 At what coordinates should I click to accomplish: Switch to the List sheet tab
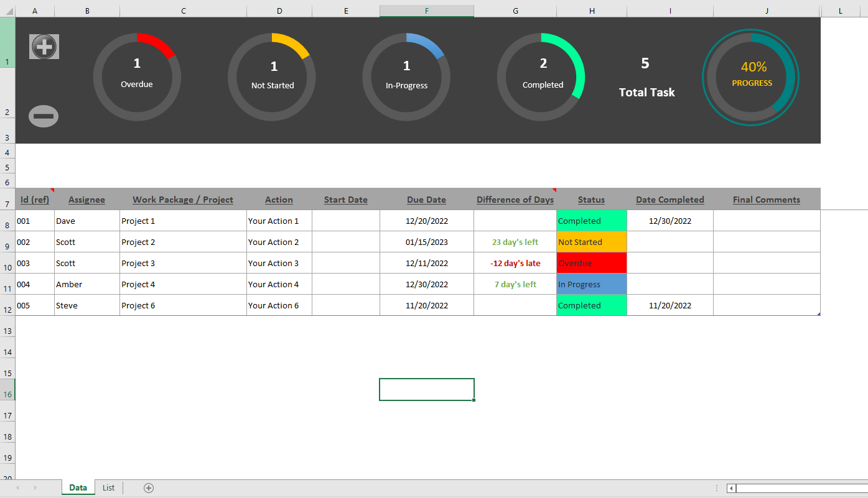[x=109, y=488]
